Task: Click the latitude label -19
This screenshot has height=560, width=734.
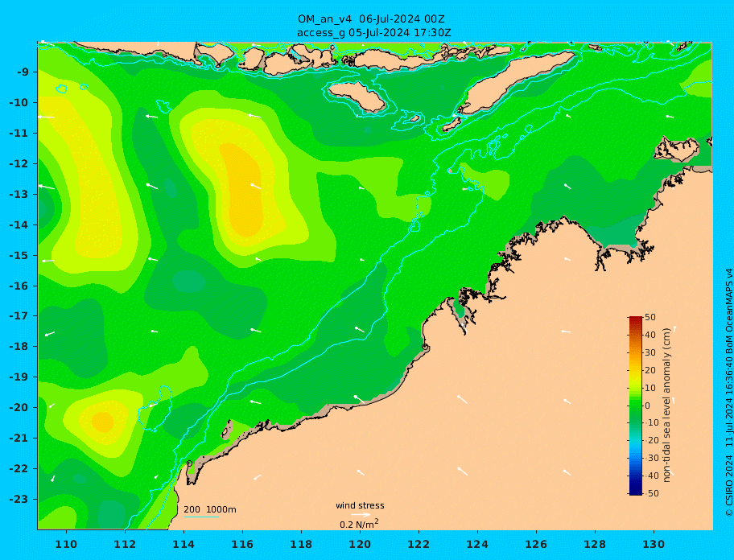Action: pos(19,377)
